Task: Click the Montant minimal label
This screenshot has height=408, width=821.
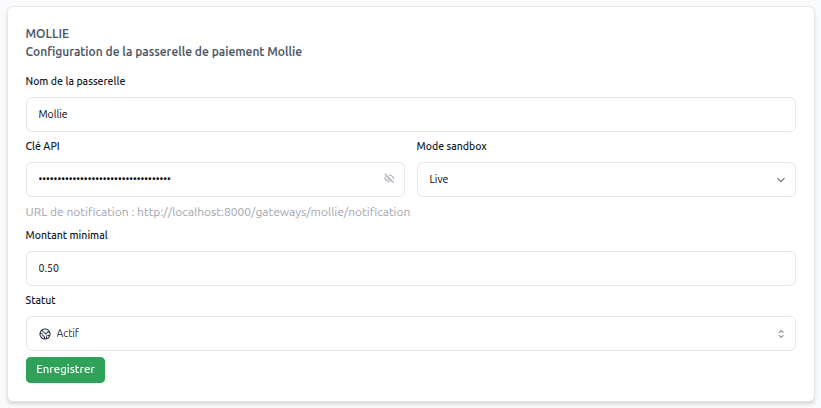Action: coord(66,236)
